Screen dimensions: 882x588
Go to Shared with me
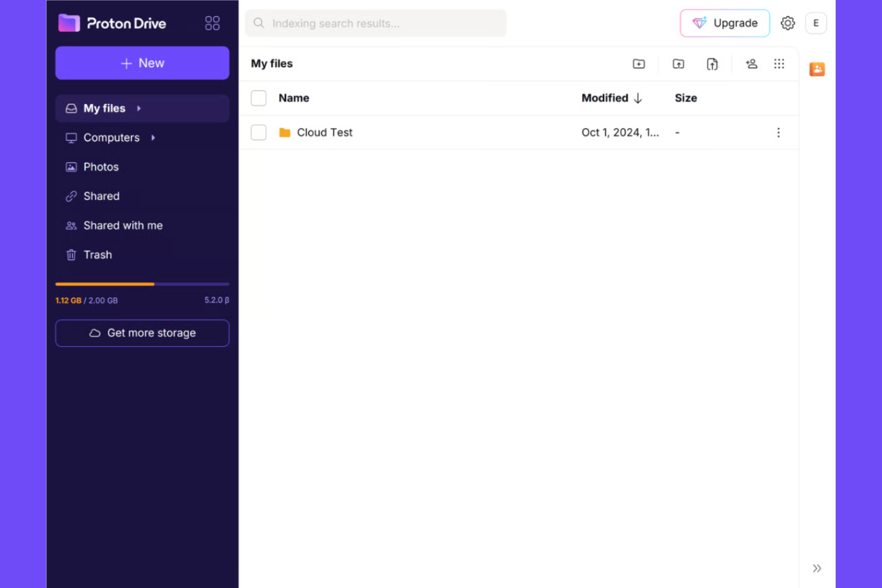pyautogui.click(x=123, y=225)
